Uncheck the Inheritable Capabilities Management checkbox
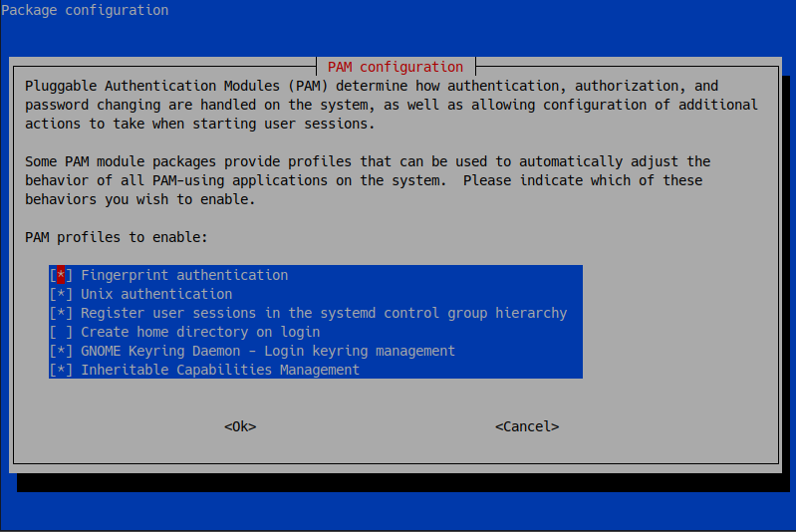This screenshot has width=796, height=532. (x=61, y=370)
